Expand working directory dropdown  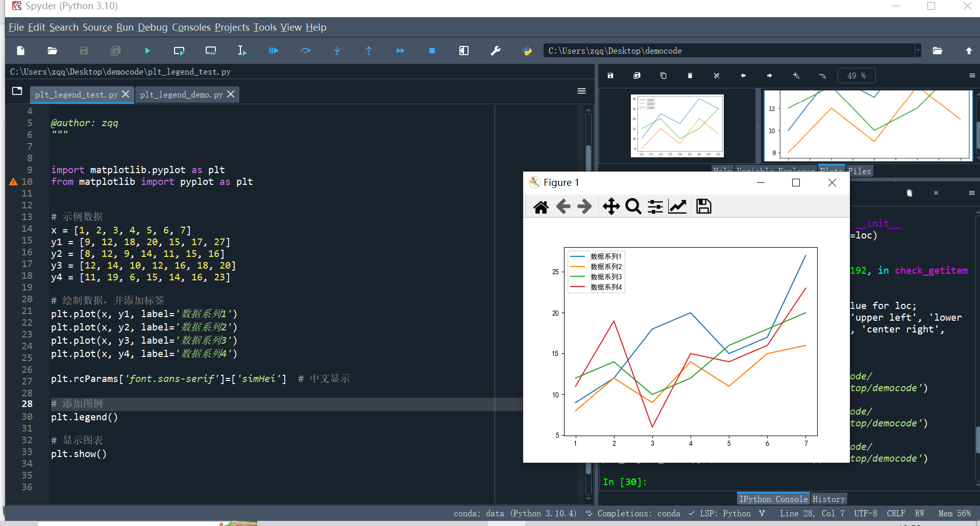tap(918, 51)
